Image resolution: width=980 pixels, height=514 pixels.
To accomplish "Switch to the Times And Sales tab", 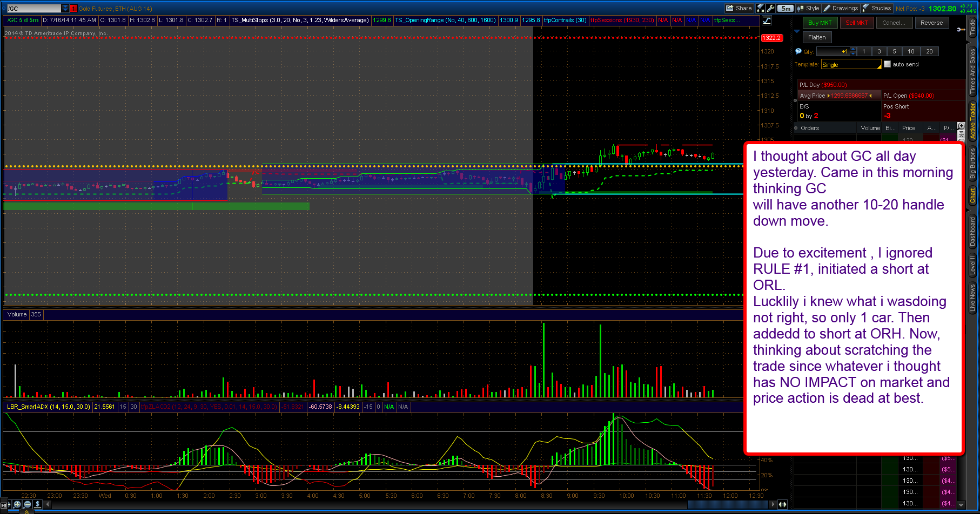I will click(x=973, y=70).
